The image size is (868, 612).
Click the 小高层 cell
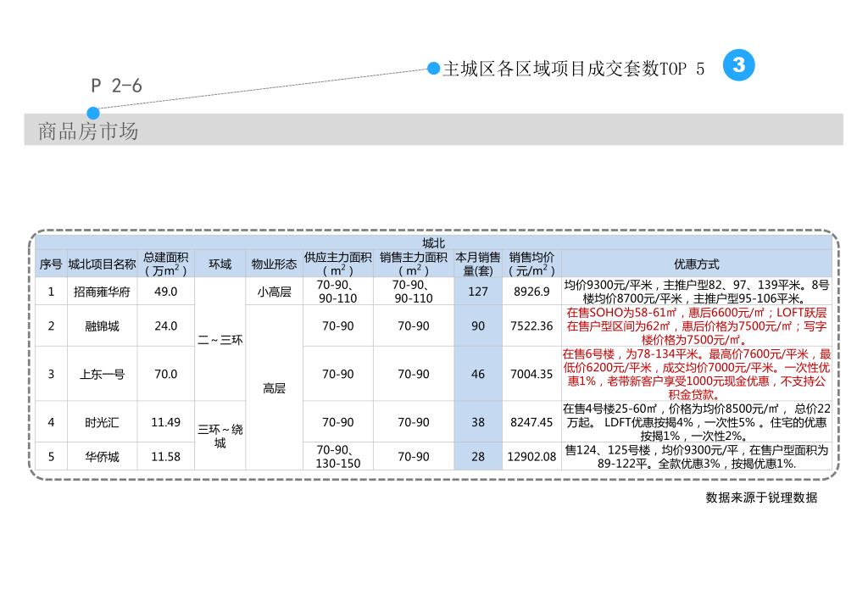(274, 292)
